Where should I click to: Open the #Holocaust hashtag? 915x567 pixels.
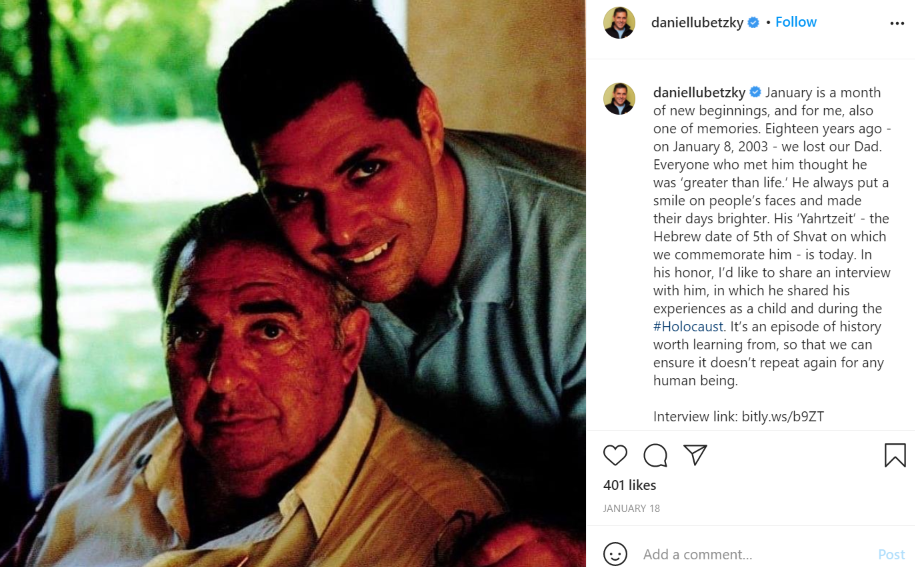(688, 327)
